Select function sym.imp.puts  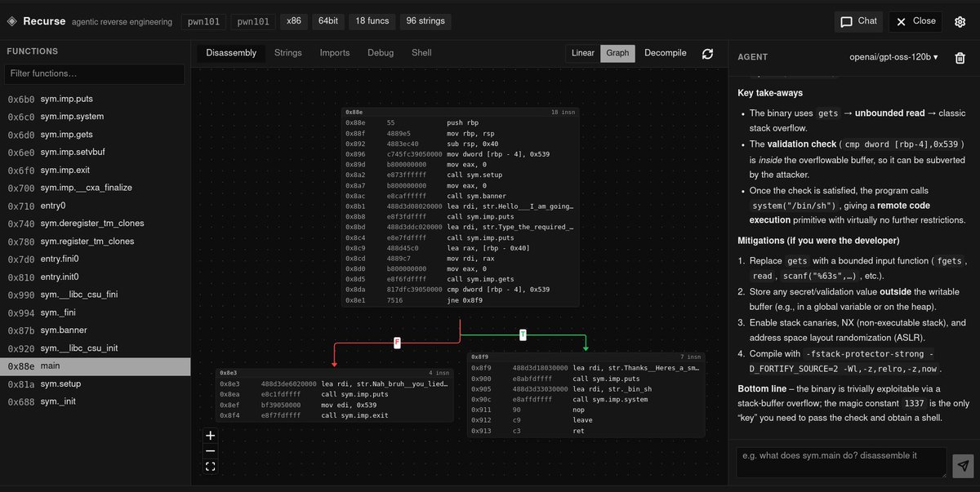point(95,99)
